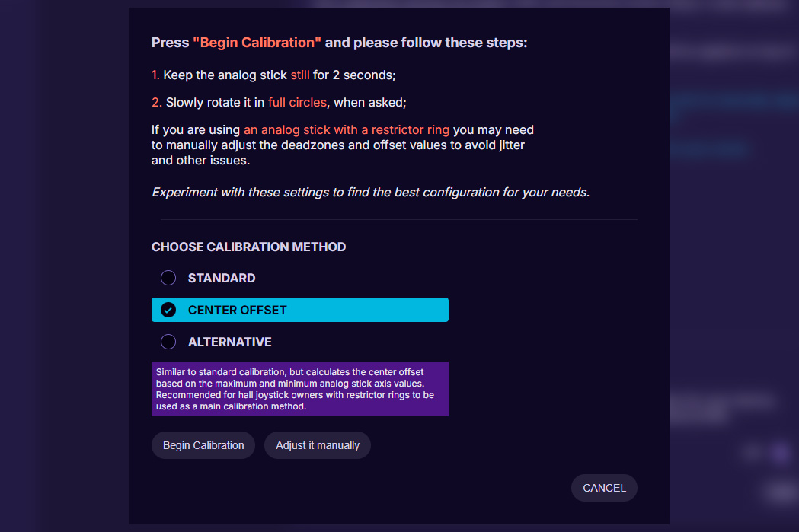
Task: Click the blurred blue link behind the dialog
Action: [708, 150]
